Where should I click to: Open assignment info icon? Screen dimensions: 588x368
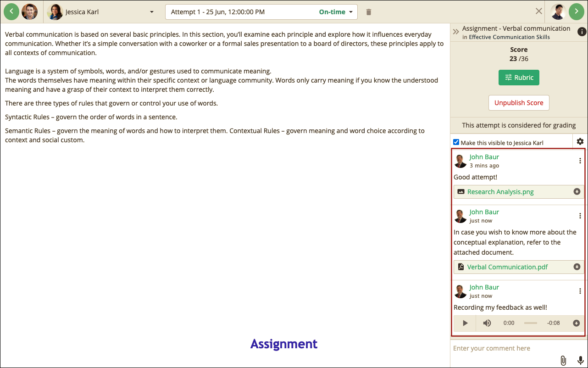point(582,32)
